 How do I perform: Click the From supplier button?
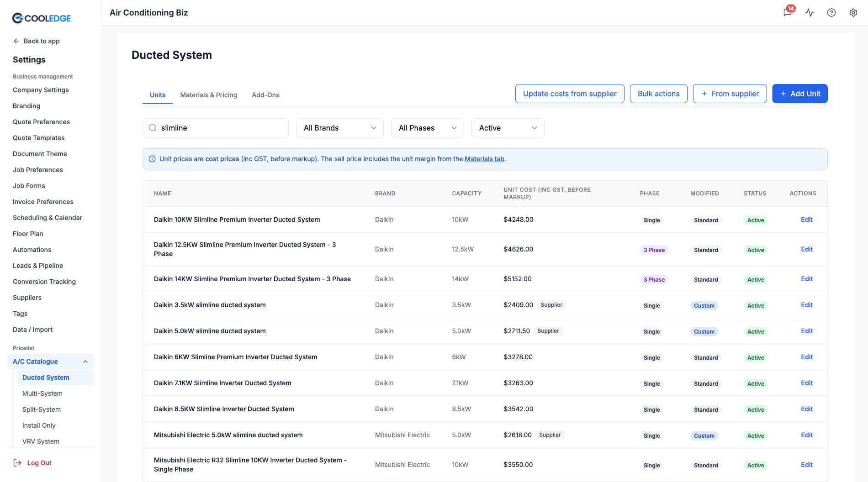(x=730, y=94)
